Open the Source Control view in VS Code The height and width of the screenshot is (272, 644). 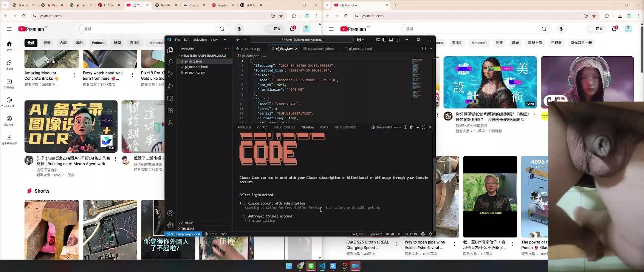170,74
